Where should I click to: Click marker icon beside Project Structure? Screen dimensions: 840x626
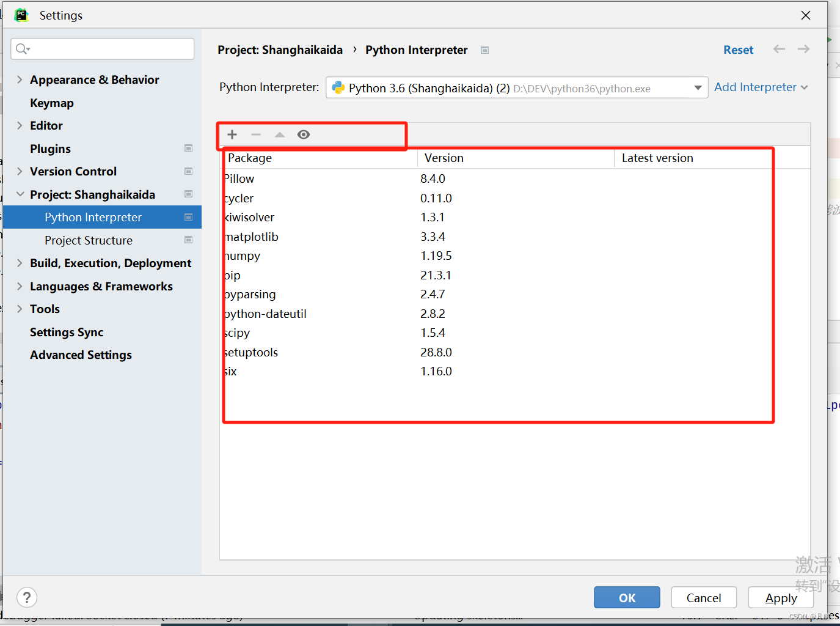188,240
